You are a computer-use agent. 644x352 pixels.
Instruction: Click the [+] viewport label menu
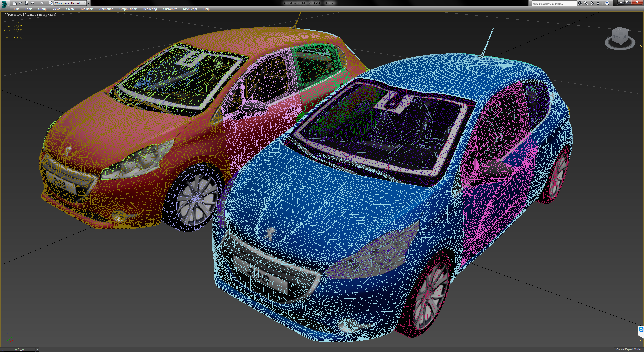[4, 15]
